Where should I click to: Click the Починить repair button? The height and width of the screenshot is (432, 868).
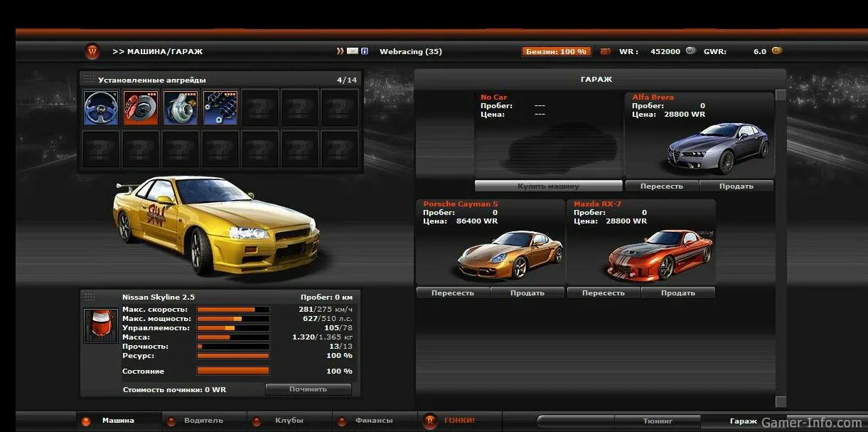[x=309, y=389]
